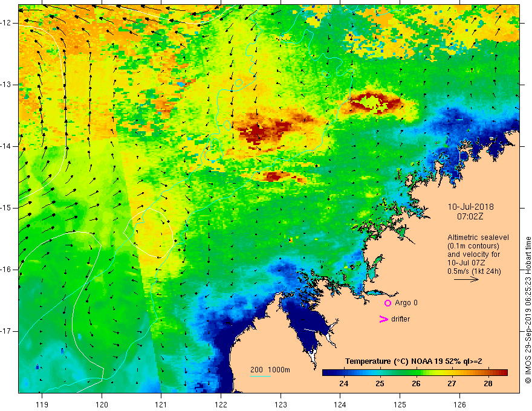The height and width of the screenshot is (411, 532).
Task: Click the 124 longitude axis label
Action: click(340, 404)
